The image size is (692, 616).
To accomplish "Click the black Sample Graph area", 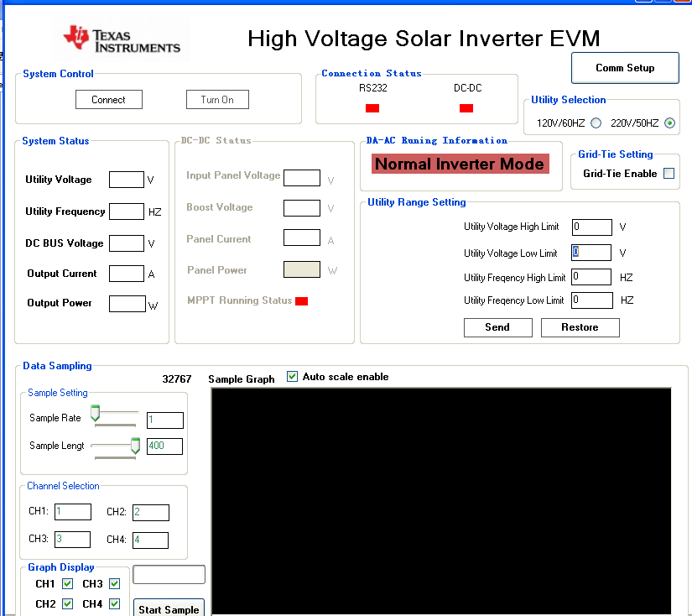I will point(441,501).
